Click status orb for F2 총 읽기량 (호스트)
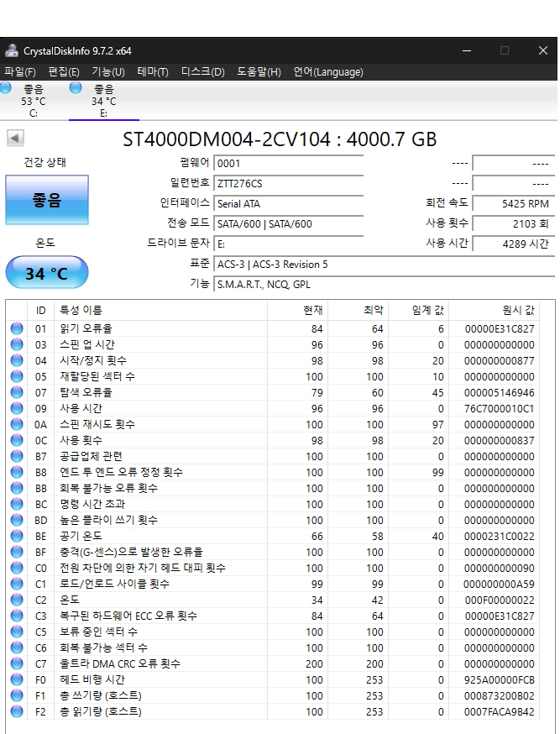Image resolution: width=560 pixels, height=734 pixels. tap(17, 711)
